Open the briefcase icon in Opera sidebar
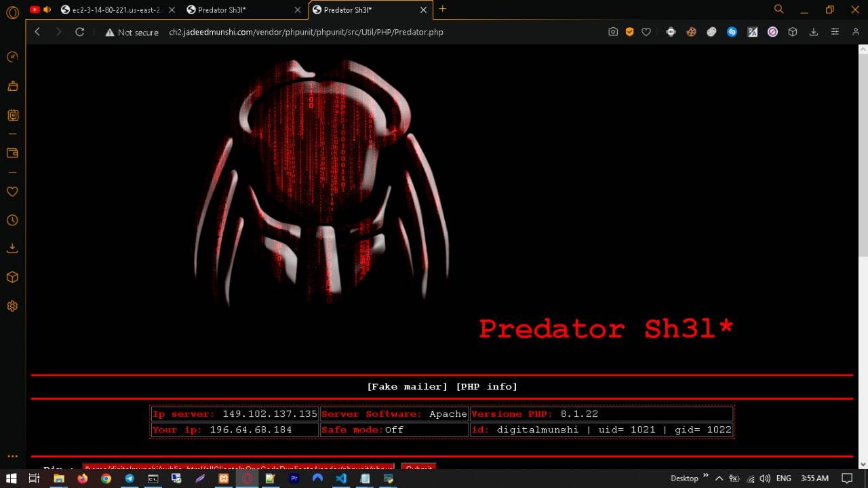 (x=12, y=86)
